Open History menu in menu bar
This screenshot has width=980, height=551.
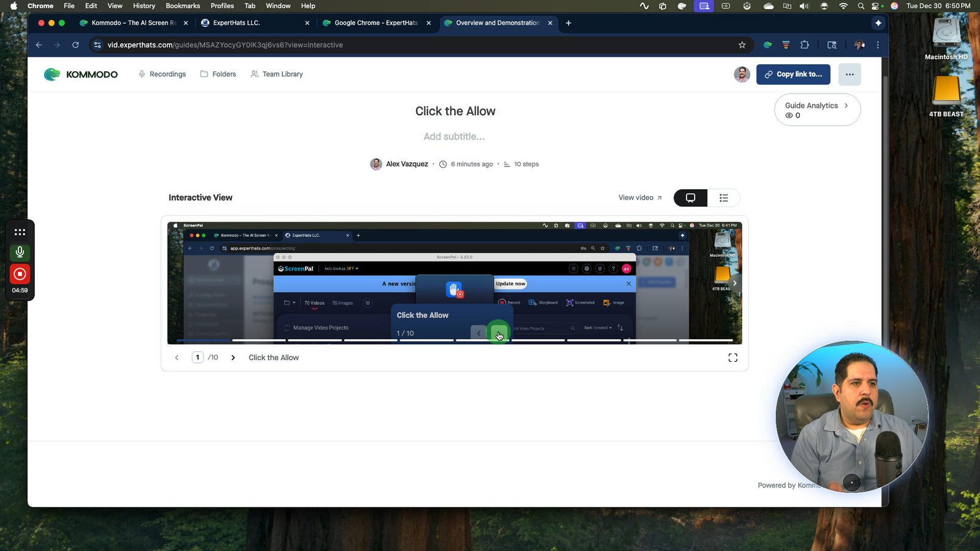click(144, 6)
